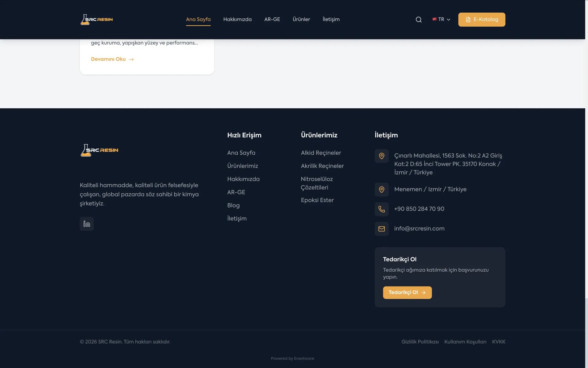Viewport: 588px width, 368px height.
Task: Open Gizlilik Politikası link
Action: pyautogui.click(x=420, y=342)
